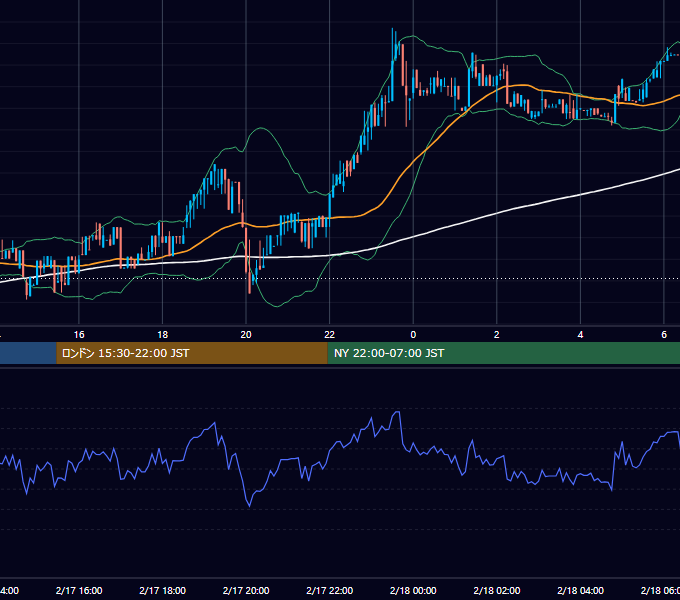Click the 0 hour label on price chart axis

tap(413, 334)
